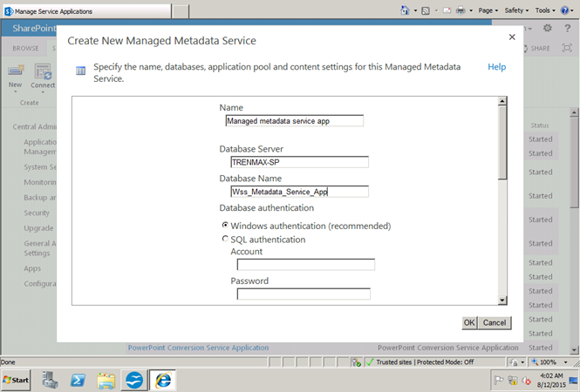
Task: Open PowerShell from taskbar
Action: (78, 380)
